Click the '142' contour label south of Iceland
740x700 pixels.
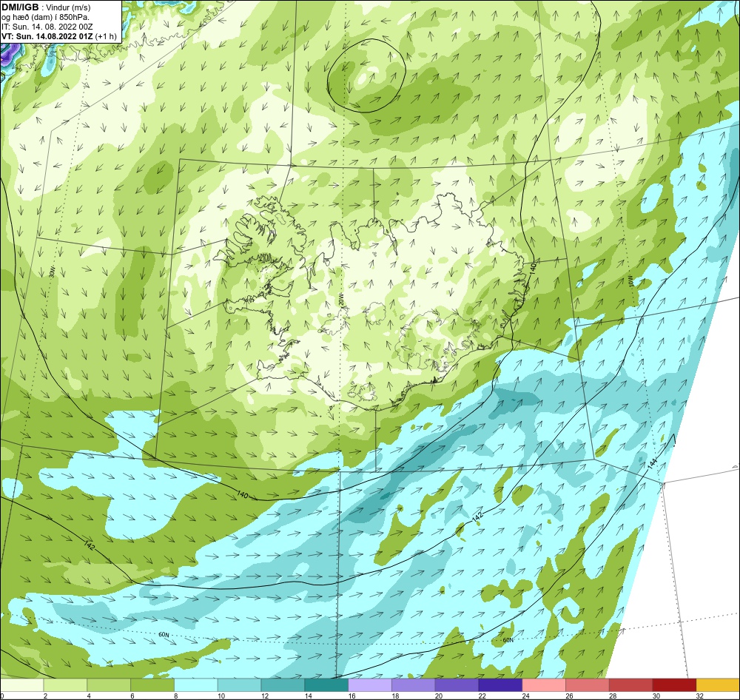[x=478, y=516]
